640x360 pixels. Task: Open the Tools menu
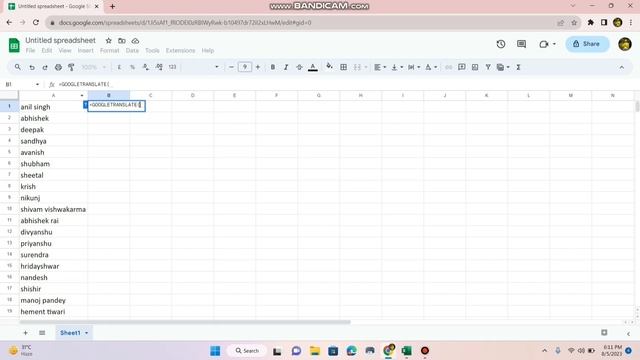pyautogui.click(x=152, y=50)
